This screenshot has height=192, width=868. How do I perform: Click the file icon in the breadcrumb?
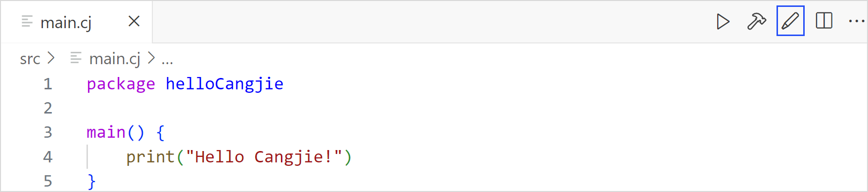click(x=76, y=58)
